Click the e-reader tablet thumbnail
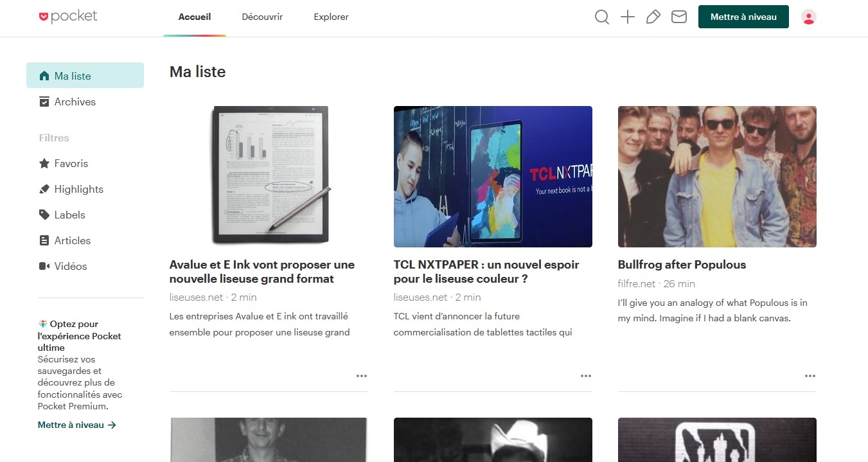This screenshot has height=462, width=868. click(269, 177)
